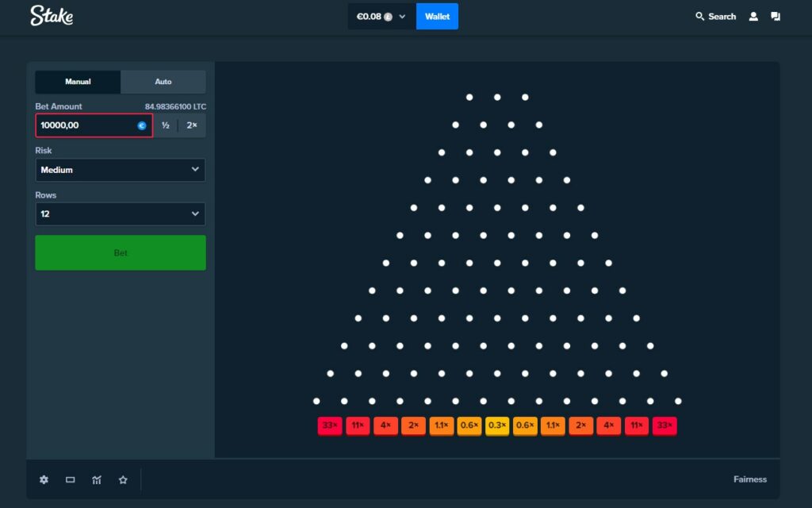Toggle theatre mode rectangle icon
The image size is (812, 508).
click(x=70, y=479)
